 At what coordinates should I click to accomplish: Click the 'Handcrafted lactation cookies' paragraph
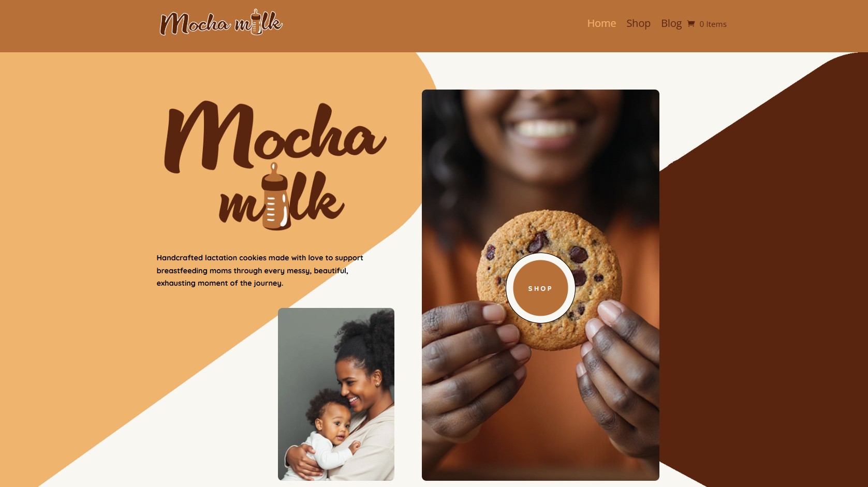[260, 270]
